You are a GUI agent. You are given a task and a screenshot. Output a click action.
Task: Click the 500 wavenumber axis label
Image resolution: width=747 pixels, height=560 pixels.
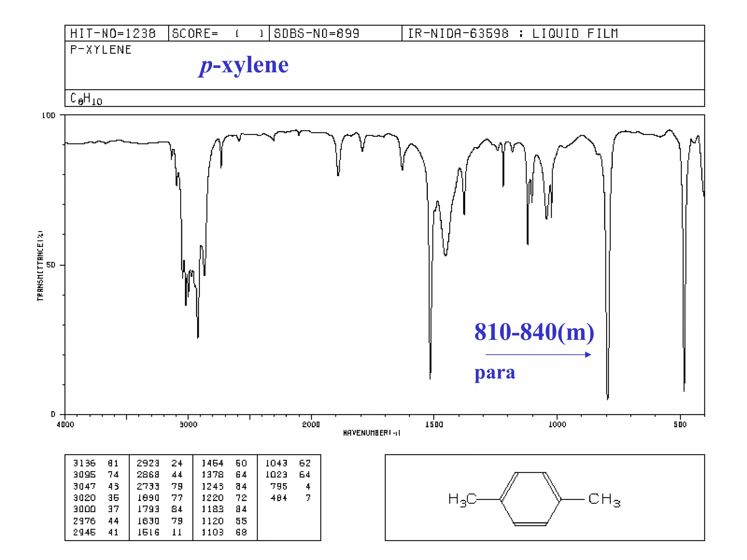[680, 424]
